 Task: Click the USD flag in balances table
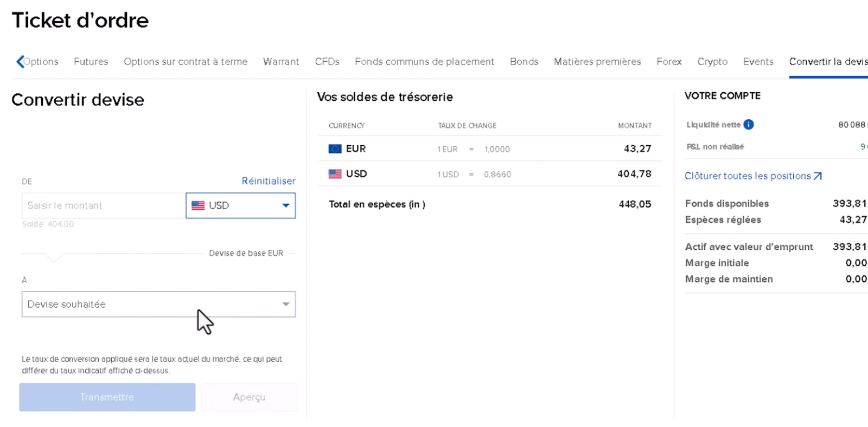point(335,174)
